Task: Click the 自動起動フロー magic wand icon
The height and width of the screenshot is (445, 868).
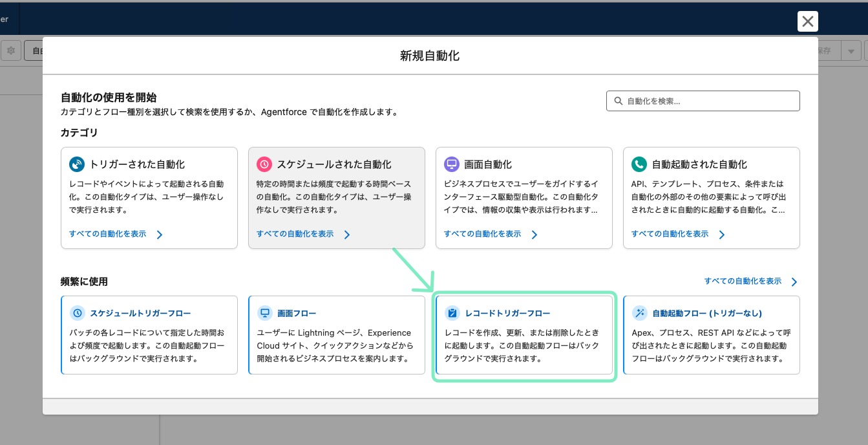Action: [x=640, y=313]
